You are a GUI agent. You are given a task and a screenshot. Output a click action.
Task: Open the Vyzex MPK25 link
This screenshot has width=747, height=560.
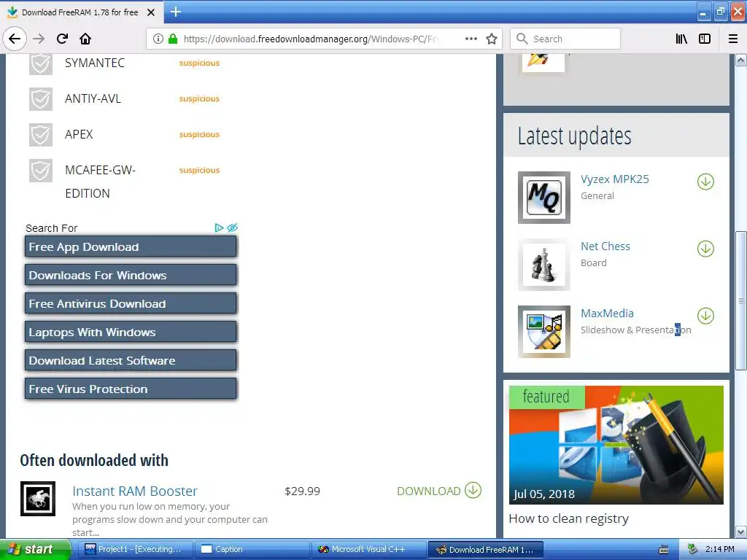pyautogui.click(x=614, y=179)
